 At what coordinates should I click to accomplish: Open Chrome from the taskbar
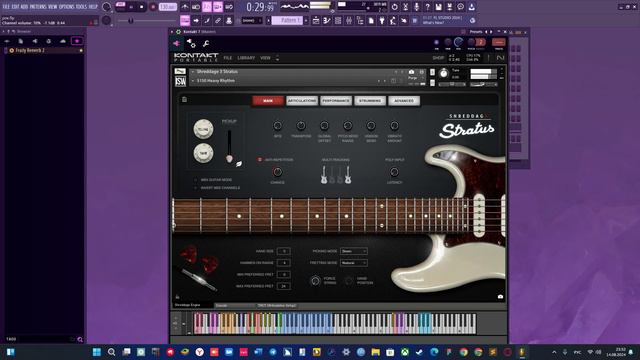(x=464, y=352)
